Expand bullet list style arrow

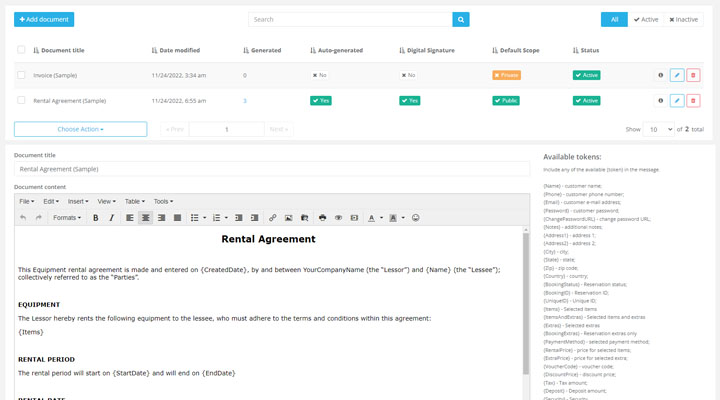[x=204, y=218]
